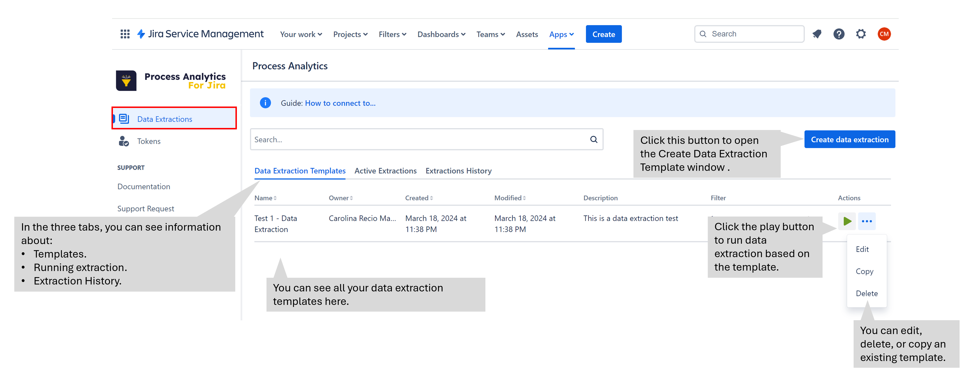Open the CM user avatar menu
Viewport: 980px width, 381px height.
click(884, 34)
